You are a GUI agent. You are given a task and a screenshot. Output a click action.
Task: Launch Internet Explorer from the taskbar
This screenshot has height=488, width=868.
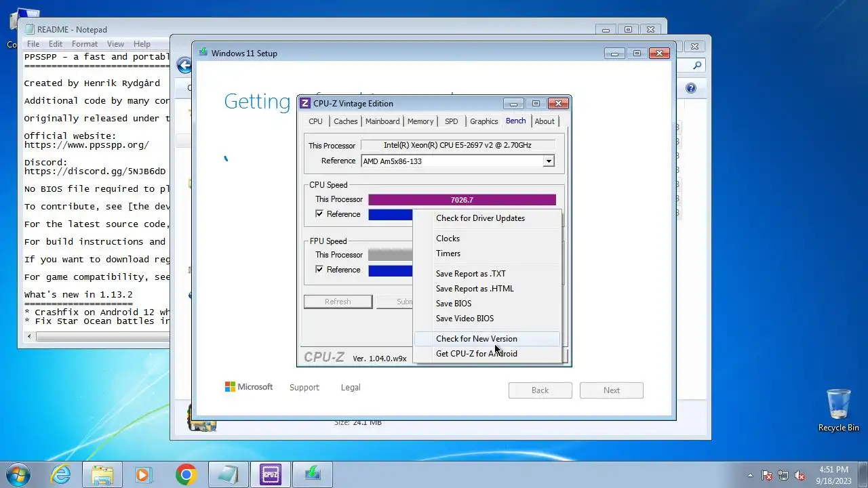(61, 474)
